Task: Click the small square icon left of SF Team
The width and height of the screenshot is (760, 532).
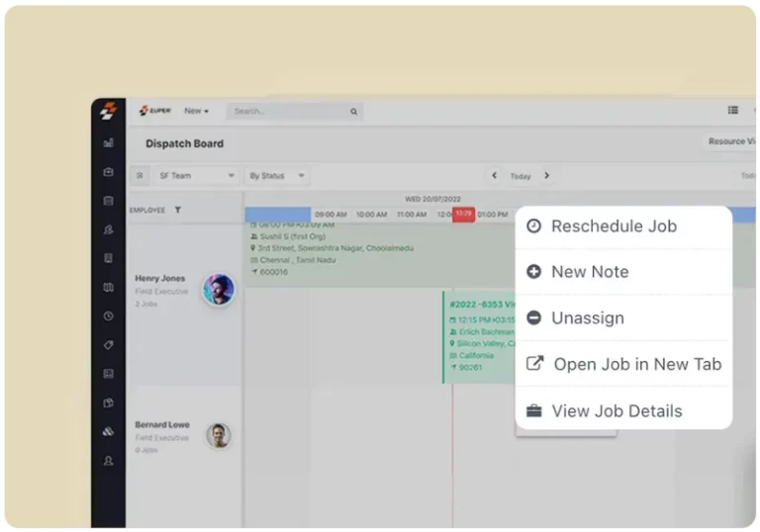Action: 140,175
